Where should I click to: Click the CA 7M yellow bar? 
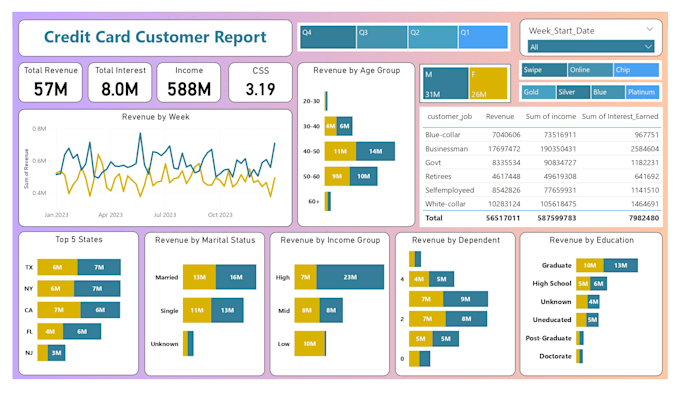coord(59,310)
